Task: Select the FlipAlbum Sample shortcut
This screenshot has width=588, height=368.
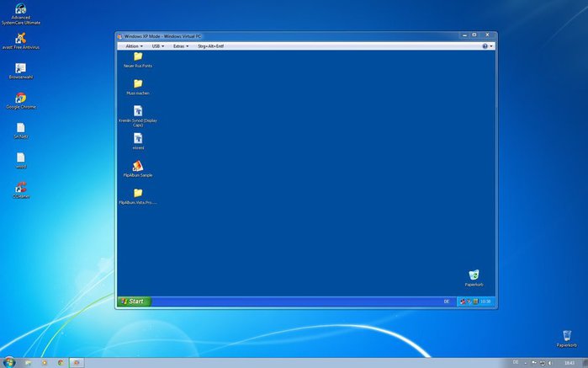Action: coord(138,168)
